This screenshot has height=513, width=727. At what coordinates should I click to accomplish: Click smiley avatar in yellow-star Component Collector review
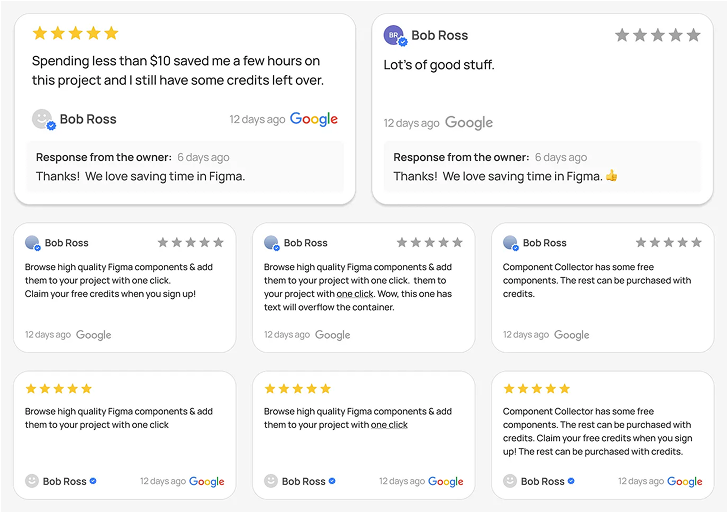pos(510,481)
